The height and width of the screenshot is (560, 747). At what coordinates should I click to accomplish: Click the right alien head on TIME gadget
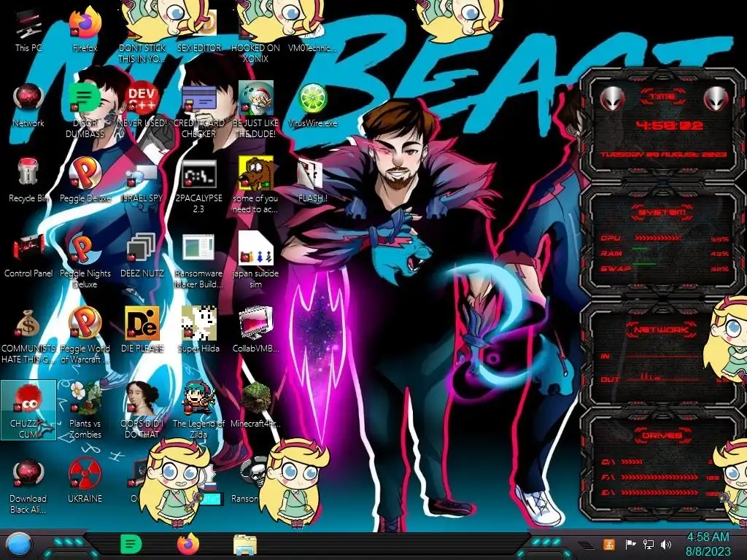click(x=716, y=98)
